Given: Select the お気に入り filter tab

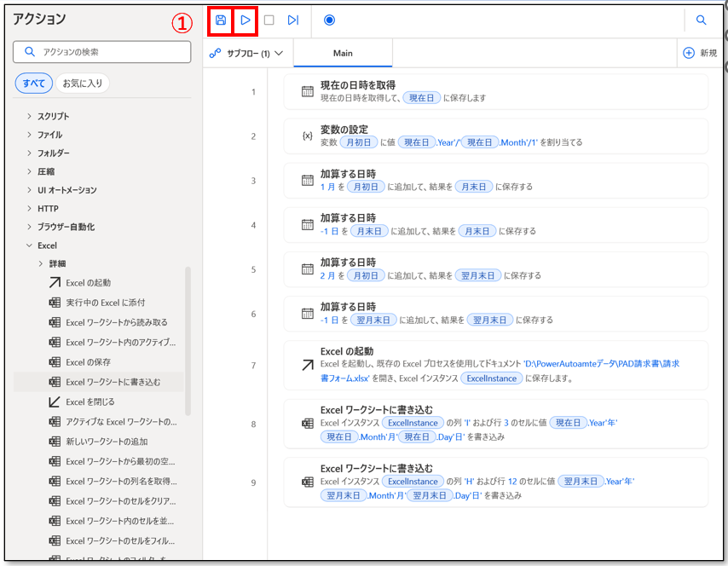Looking at the screenshot, I should (83, 84).
